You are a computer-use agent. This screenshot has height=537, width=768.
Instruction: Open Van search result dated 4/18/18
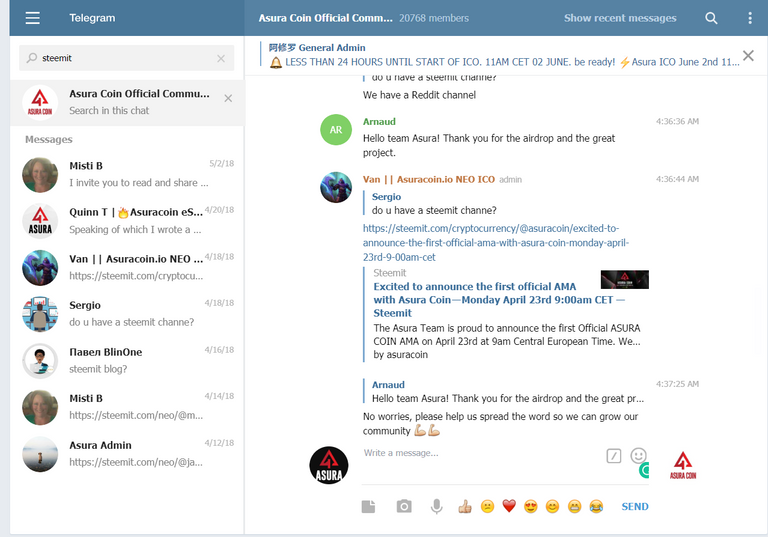[127, 268]
